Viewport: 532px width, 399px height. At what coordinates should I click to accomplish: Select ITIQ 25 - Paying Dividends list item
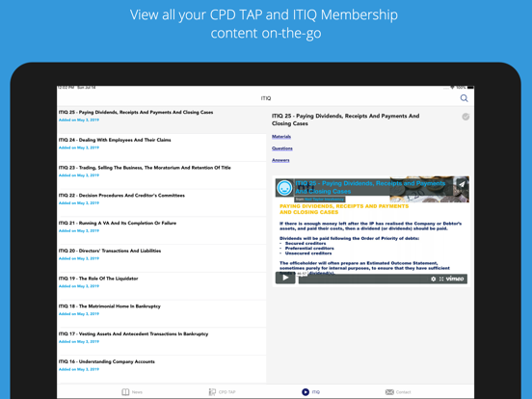coord(162,120)
